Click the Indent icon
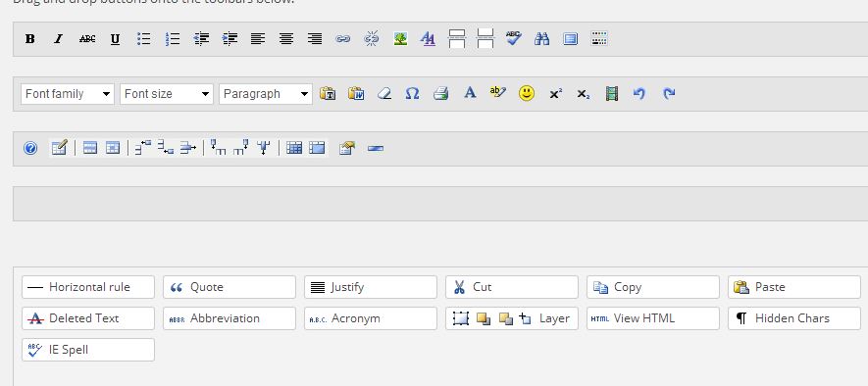This screenshot has width=868, height=386. pyautogui.click(x=230, y=39)
